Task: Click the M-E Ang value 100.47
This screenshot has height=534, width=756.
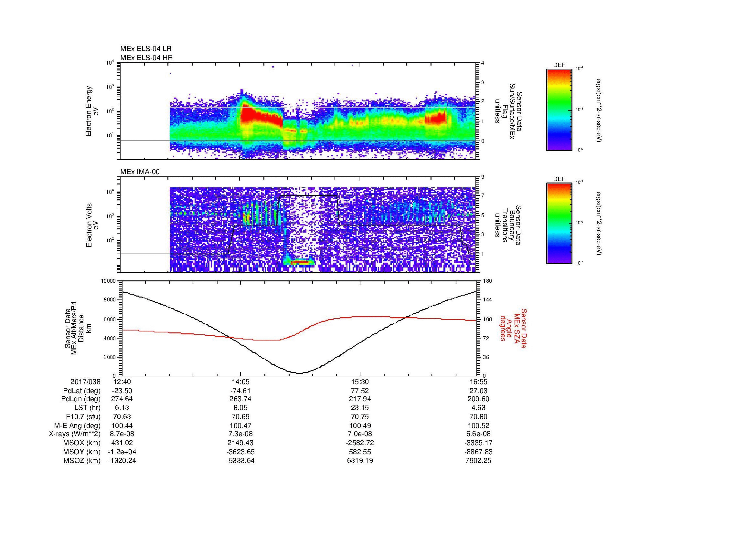Action: click(x=241, y=425)
